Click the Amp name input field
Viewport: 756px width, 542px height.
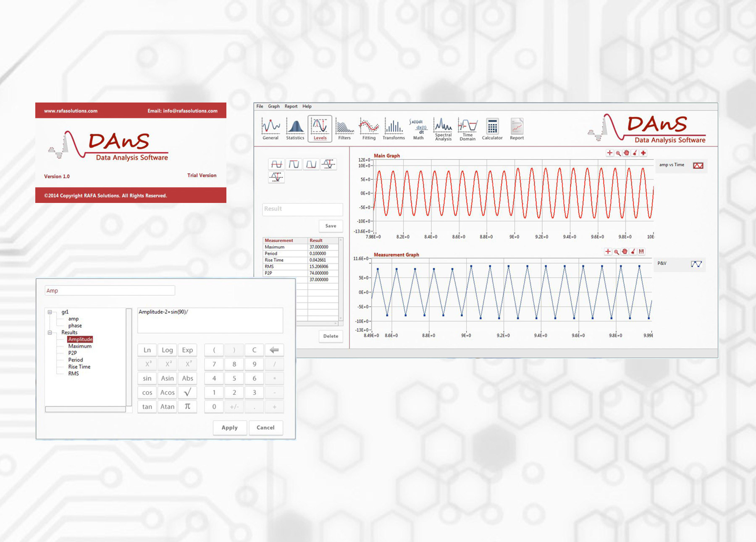click(110, 291)
